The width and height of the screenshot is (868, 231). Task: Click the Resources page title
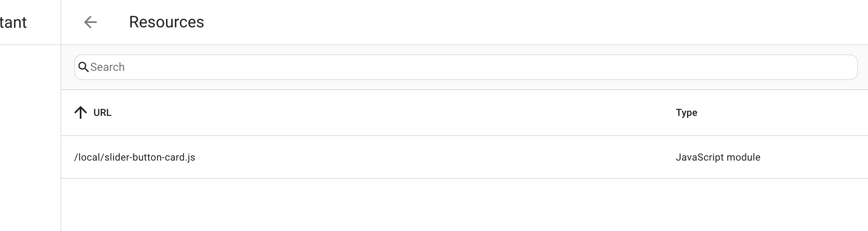click(166, 22)
